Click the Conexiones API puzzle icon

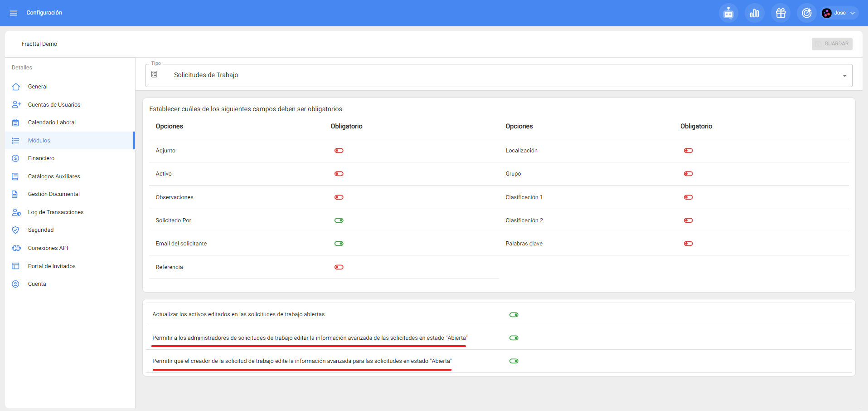[x=16, y=248]
